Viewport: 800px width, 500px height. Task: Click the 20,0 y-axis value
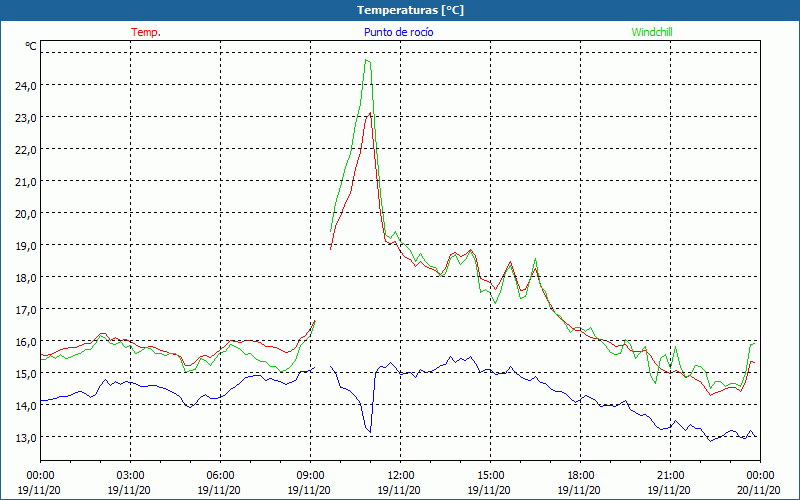tap(26, 214)
